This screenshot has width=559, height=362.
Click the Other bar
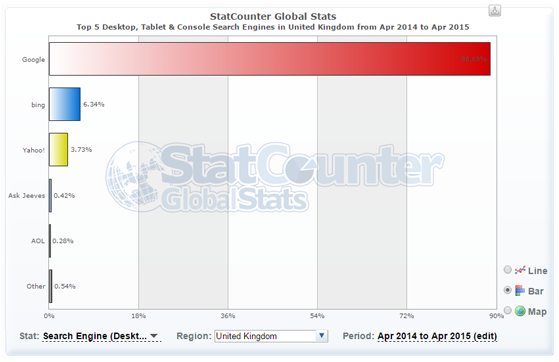point(51,286)
